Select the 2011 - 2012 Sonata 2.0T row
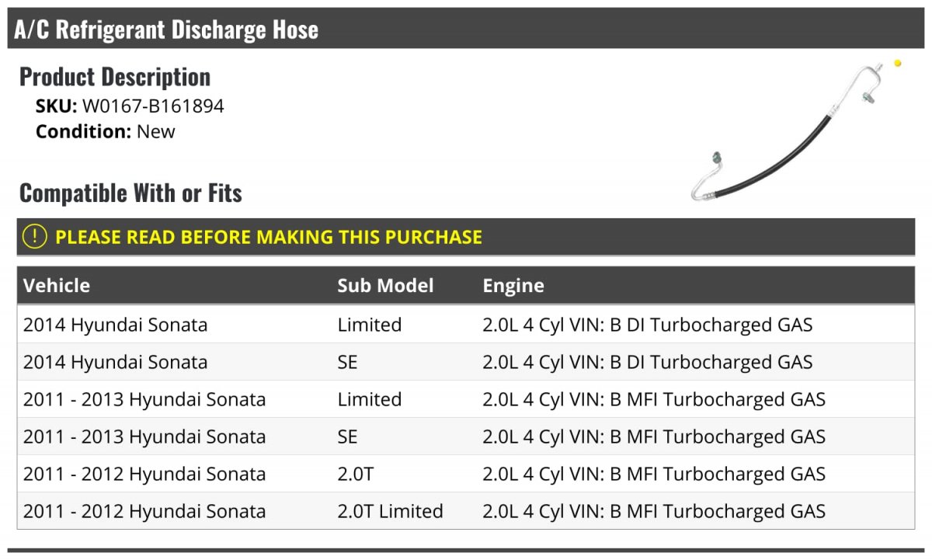This screenshot has width=932, height=560. [466, 474]
